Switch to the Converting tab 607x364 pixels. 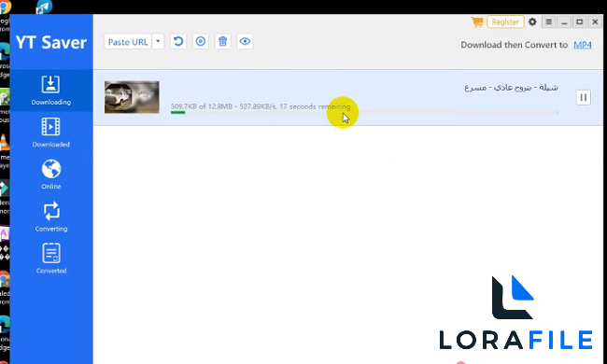click(x=51, y=217)
